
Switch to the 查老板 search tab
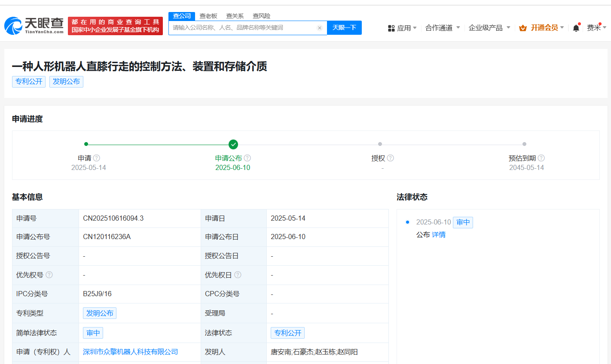click(208, 16)
